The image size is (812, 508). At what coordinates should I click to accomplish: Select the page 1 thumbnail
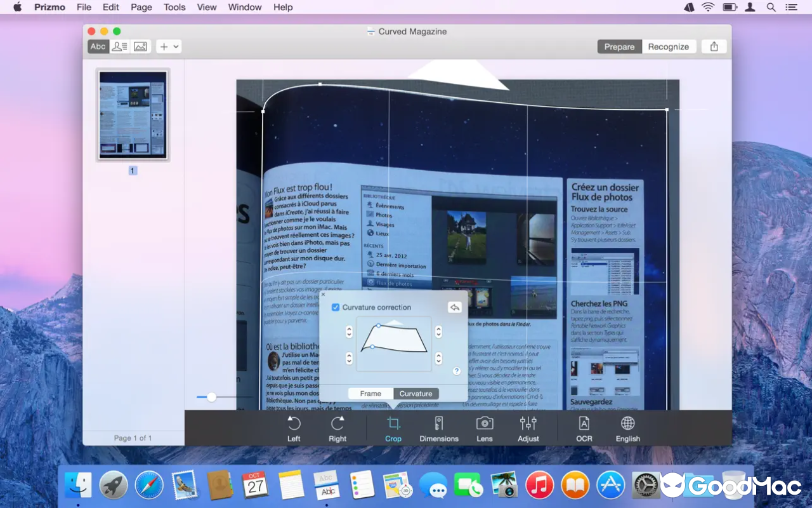point(133,115)
